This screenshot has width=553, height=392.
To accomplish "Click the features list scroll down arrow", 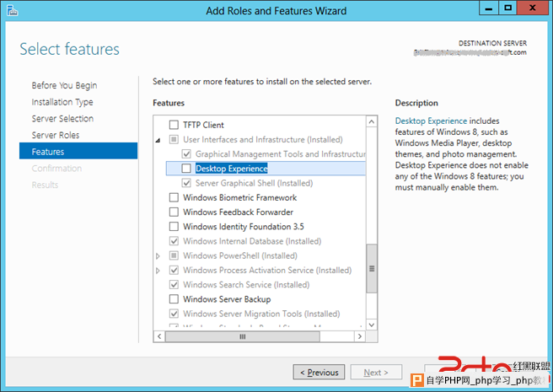I will pyautogui.click(x=372, y=325).
